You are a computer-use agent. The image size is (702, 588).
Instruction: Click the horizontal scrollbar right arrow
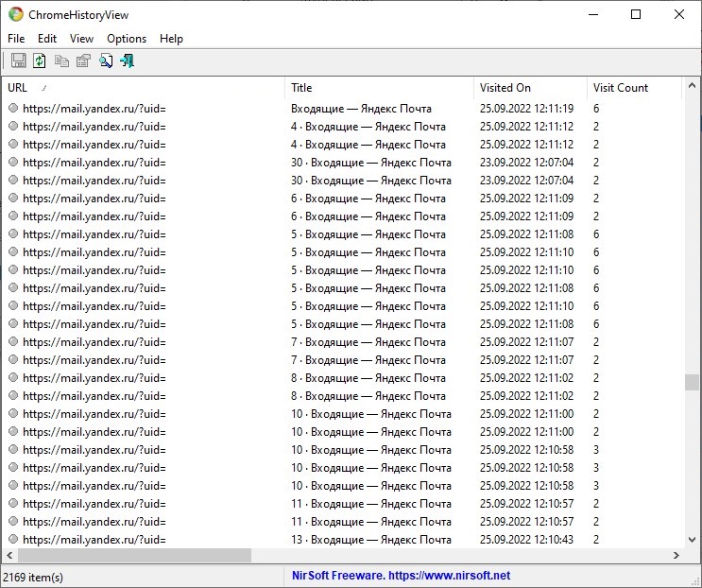[676, 556]
